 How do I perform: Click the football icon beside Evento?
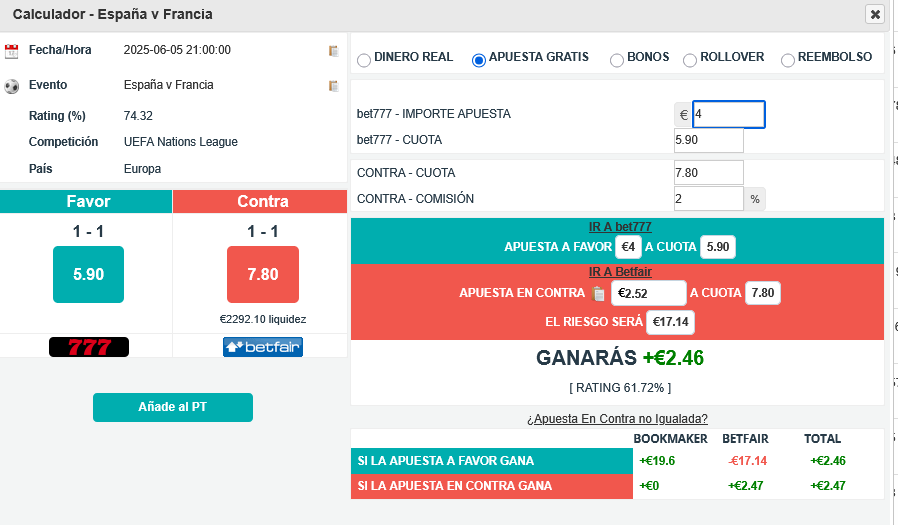[x=11, y=86]
